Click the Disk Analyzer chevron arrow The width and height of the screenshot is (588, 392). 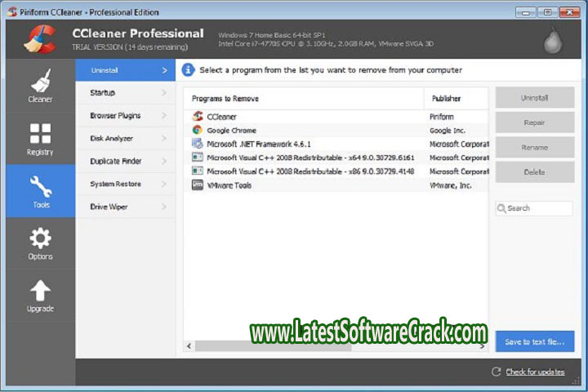pos(164,138)
